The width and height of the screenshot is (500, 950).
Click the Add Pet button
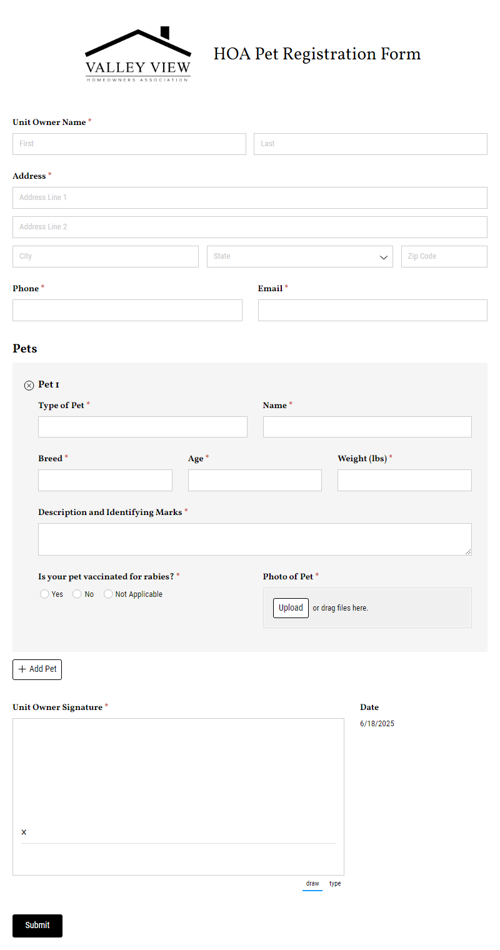tap(38, 669)
